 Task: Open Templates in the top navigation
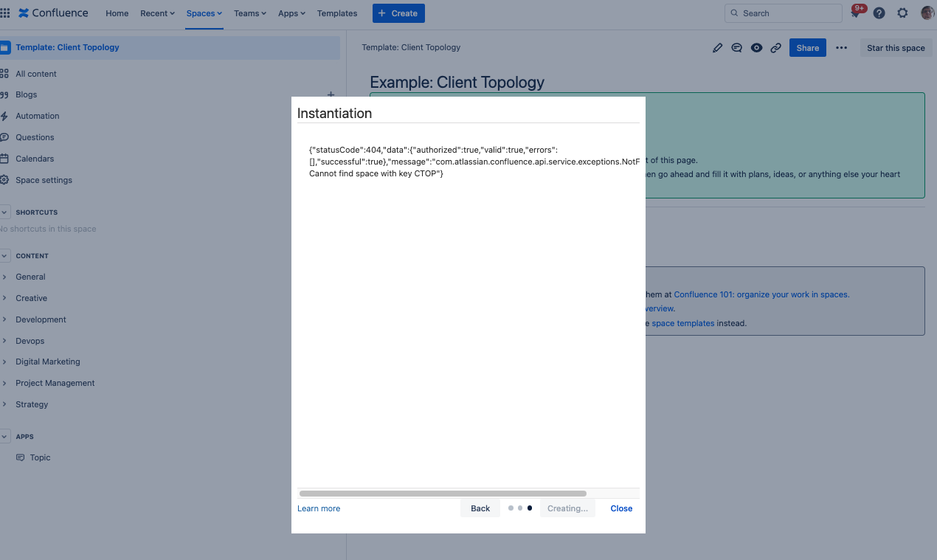[337, 13]
